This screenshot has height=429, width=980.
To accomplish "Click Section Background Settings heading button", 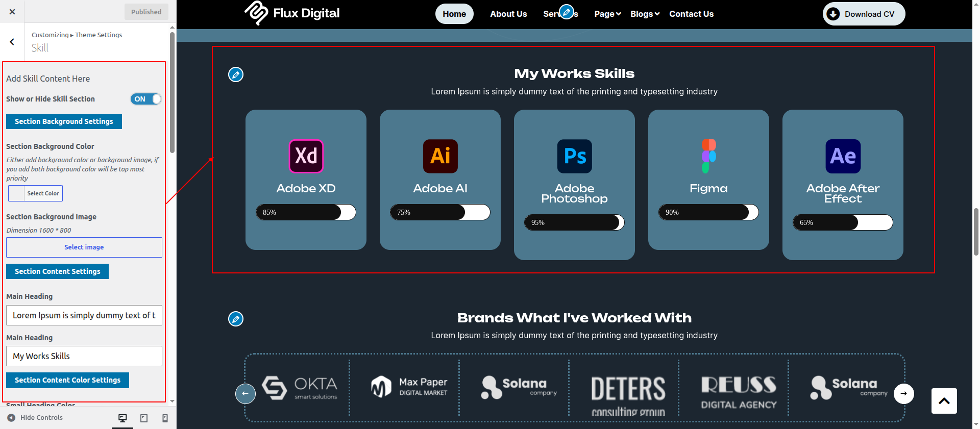I will [64, 121].
